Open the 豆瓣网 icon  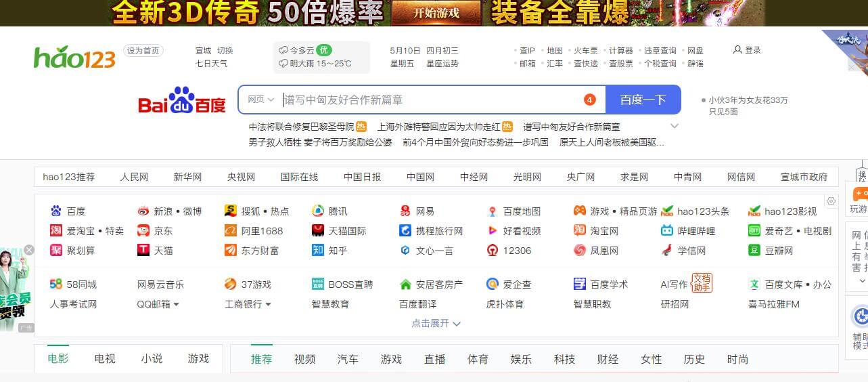coord(754,251)
